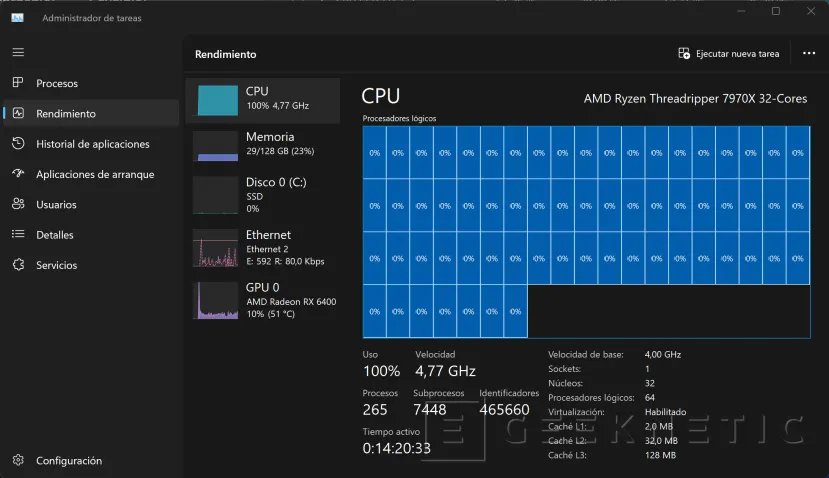Open the three-dots more options menu

[x=808, y=53]
